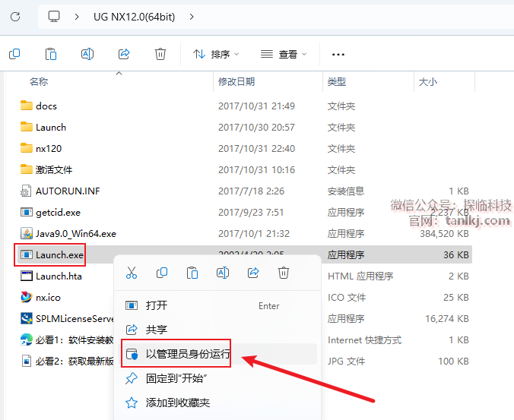
Task: Select 必看1：软件安装教 shortcut
Action: coord(67,339)
